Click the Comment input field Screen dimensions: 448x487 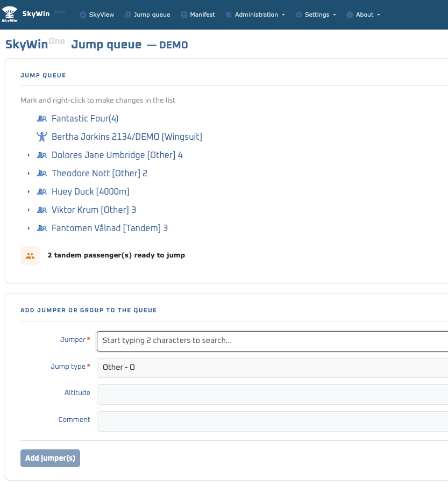click(272, 421)
